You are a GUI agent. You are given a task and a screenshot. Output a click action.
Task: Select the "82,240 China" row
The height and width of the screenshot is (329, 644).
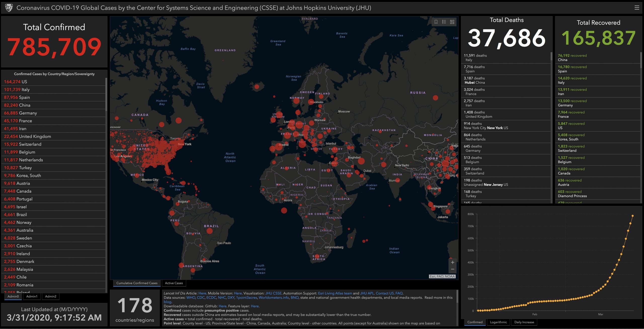click(x=53, y=105)
